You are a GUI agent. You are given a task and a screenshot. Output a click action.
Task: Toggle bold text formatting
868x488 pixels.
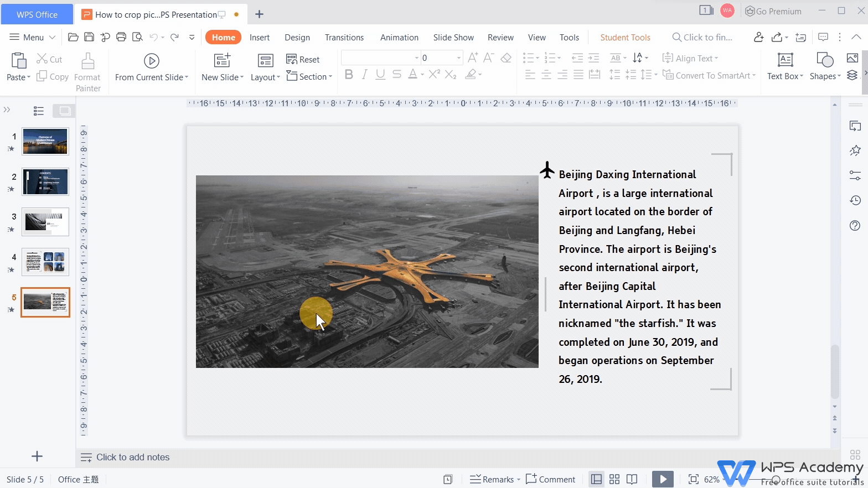tap(349, 74)
